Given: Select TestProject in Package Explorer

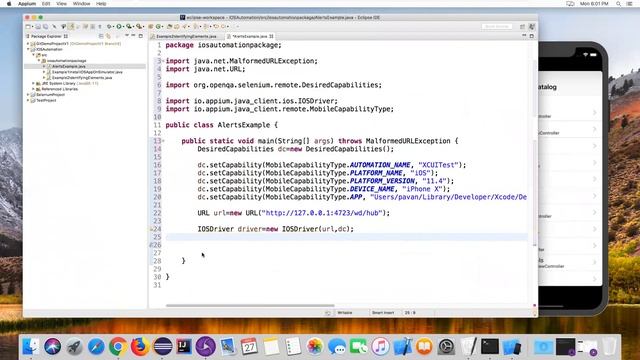Looking at the screenshot, I should tap(46, 100).
